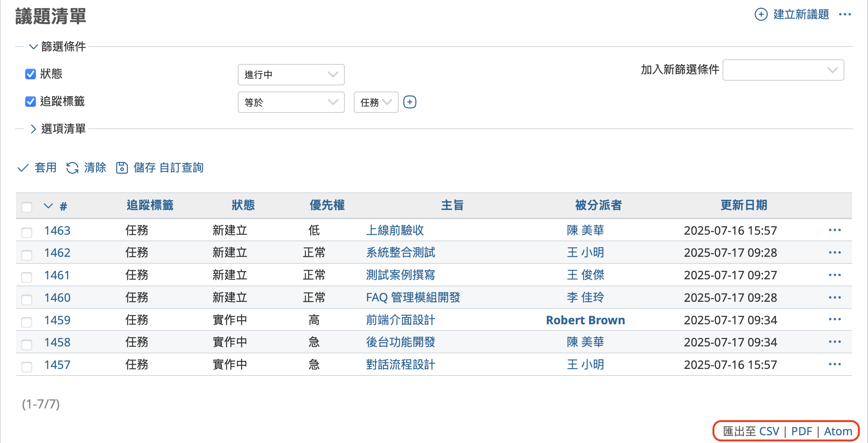Screen dimensions: 868x443
Task: Open the 進行中 status dropdown
Action: point(291,74)
